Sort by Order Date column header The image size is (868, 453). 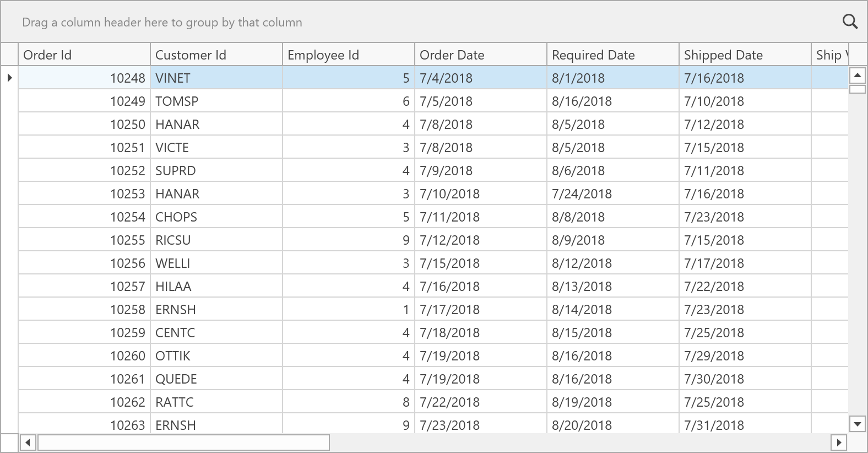tap(481, 55)
